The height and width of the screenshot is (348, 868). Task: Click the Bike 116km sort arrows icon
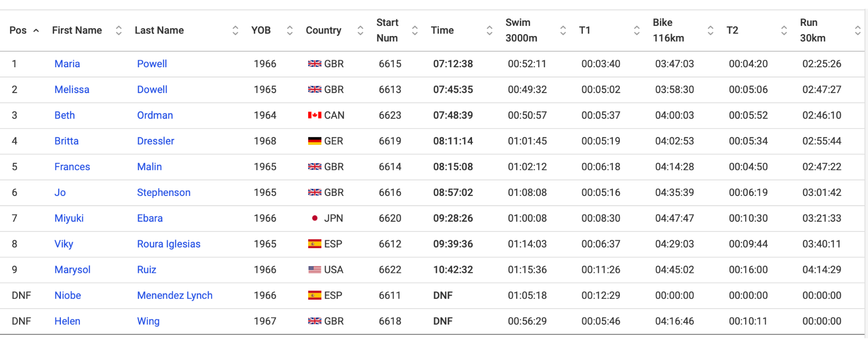click(710, 30)
